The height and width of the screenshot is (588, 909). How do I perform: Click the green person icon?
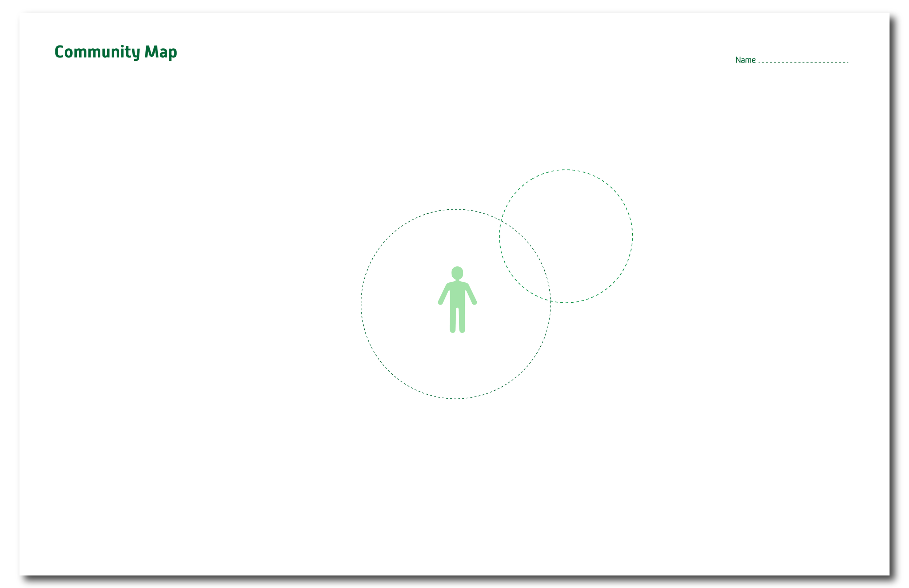click(457, 300)
